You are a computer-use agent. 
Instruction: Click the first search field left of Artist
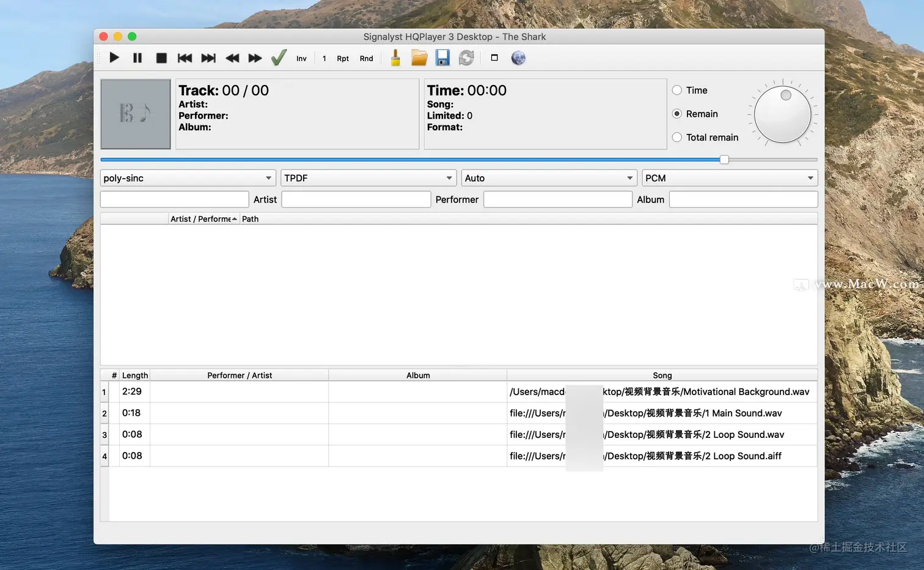point(174,199)
